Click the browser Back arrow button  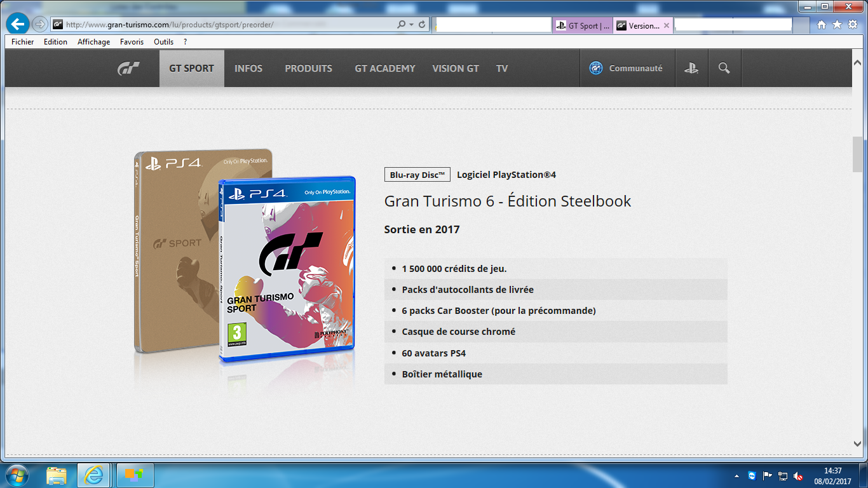point(18,25)
